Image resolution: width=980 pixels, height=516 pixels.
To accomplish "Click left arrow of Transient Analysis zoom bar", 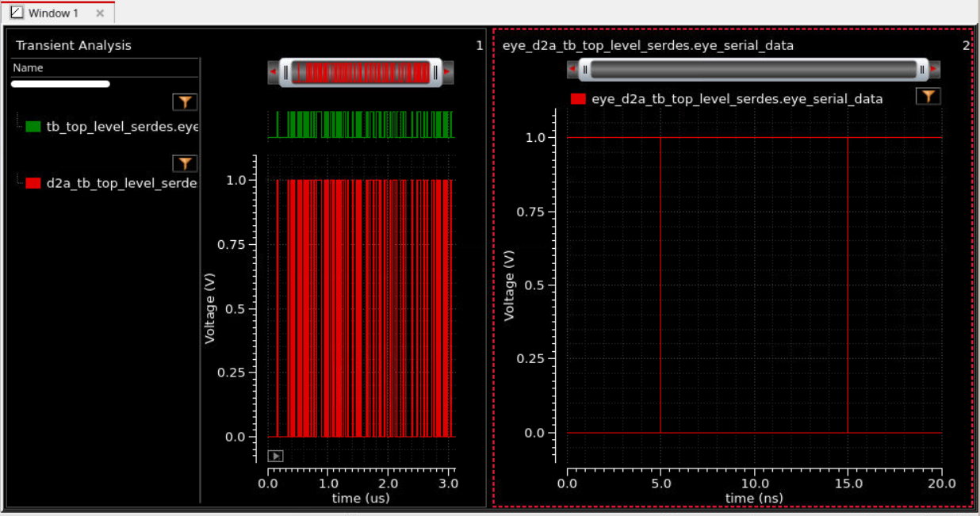I will (274, 72).
